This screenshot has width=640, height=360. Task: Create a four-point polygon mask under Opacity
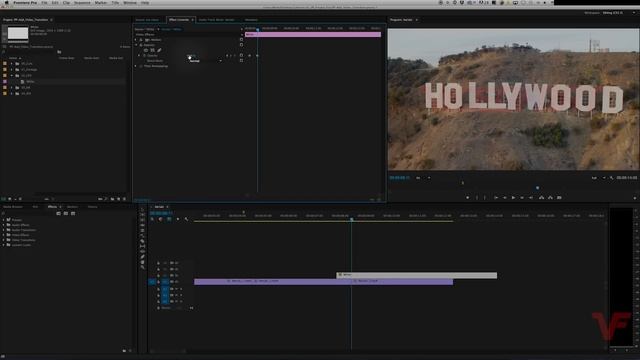152,50
